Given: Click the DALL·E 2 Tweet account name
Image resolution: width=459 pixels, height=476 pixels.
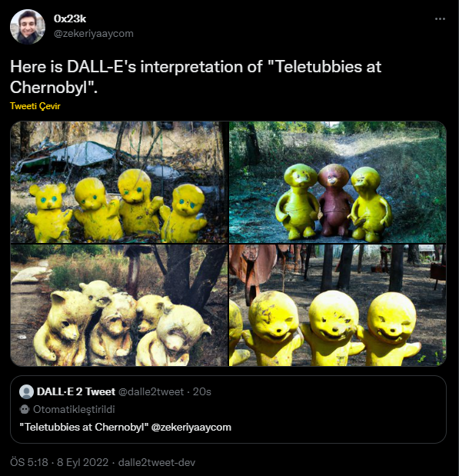Looking at the screenshot, I should pos(76,391).
